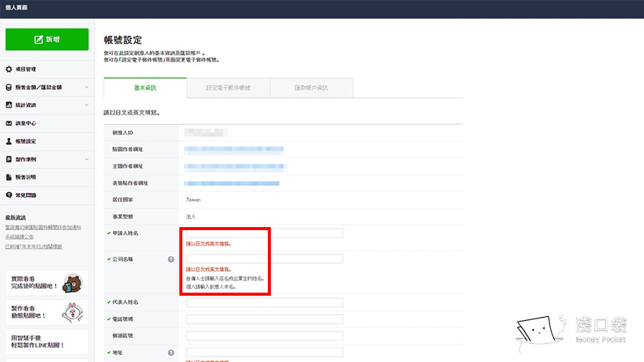Click the green 新增 button
644x362 pixels.
point(47,40)
